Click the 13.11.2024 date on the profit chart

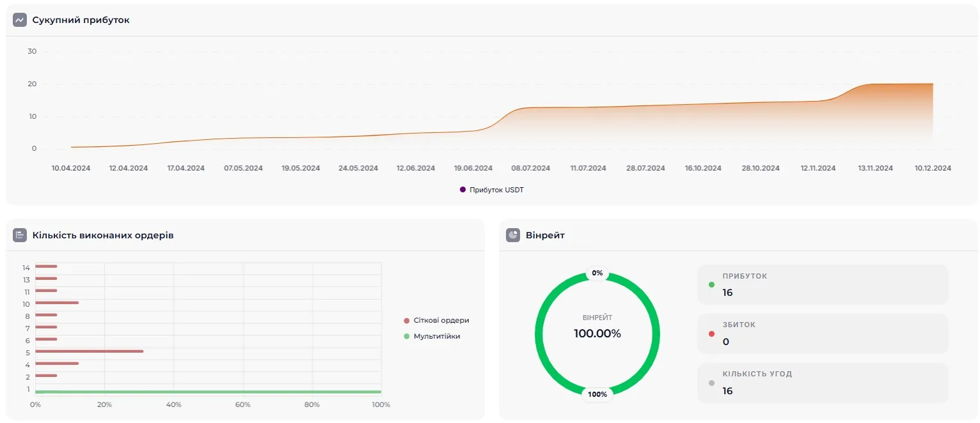click(x=875, y=169)
